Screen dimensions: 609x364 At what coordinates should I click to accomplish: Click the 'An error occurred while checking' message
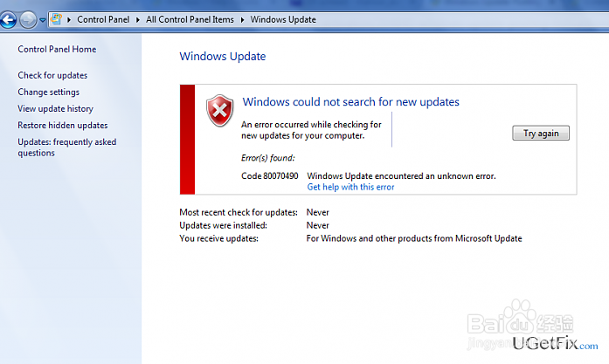coord(311,130)
